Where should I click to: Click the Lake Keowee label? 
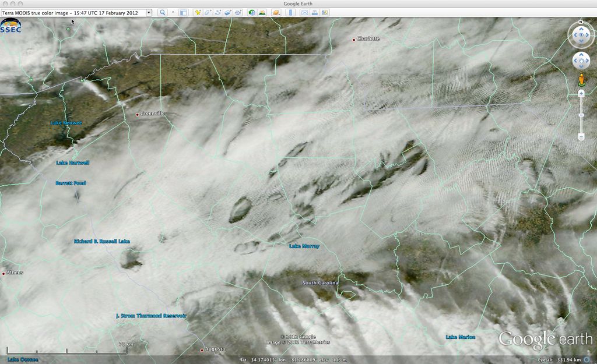point(66,123)
